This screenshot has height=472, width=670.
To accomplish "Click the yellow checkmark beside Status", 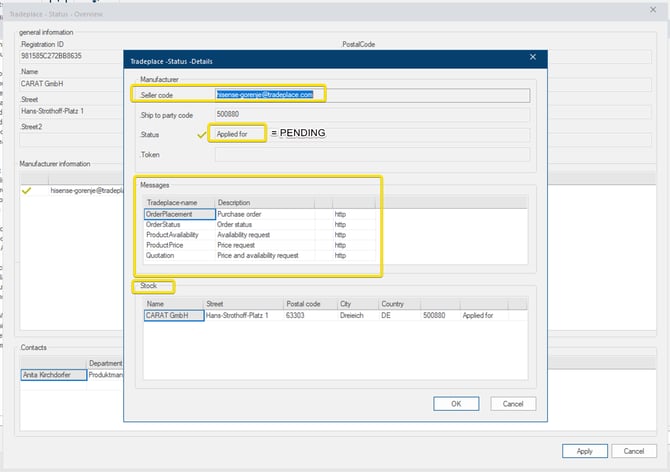I will [x=201, y=134].
